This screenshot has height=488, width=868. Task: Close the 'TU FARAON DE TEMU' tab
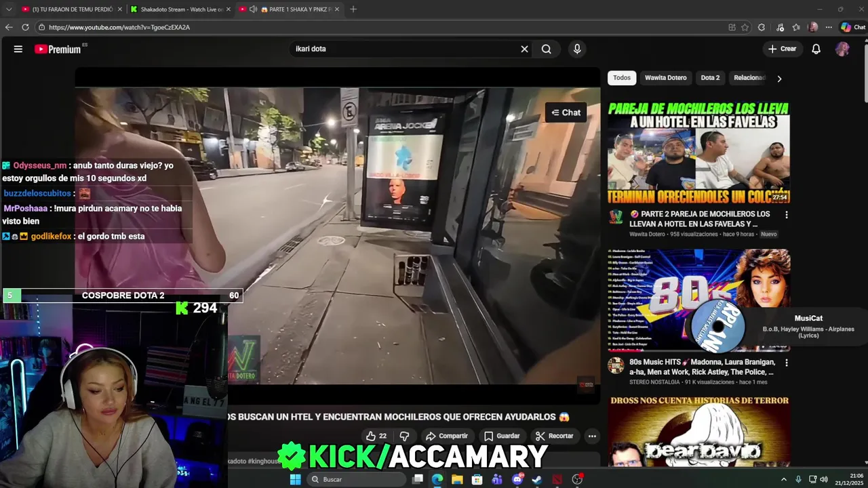coord(119,9)
